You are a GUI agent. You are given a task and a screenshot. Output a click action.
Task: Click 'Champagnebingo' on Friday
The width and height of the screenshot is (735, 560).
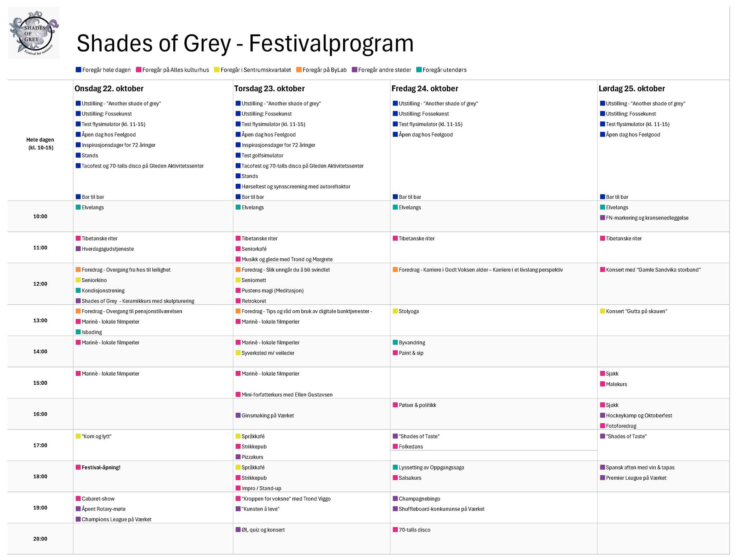[420, 499]
